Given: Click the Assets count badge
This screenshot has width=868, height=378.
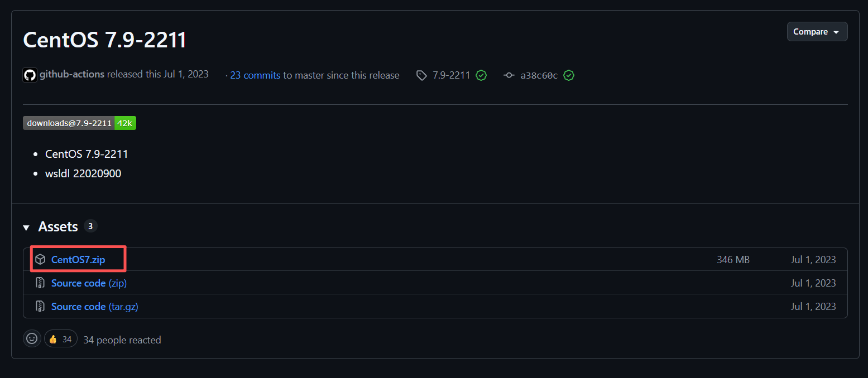Looking at the screenshot, I should point(90,226).
